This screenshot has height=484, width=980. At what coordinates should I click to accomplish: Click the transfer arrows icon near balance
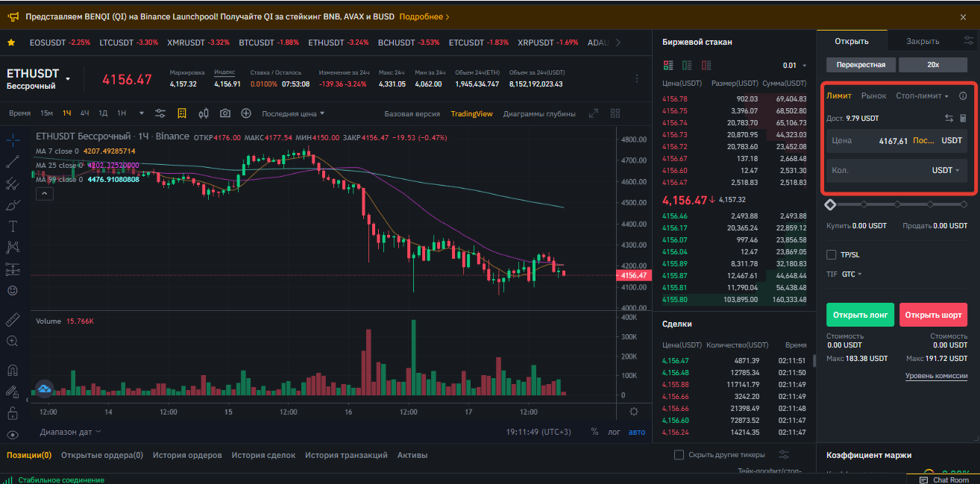click(949, 118)
